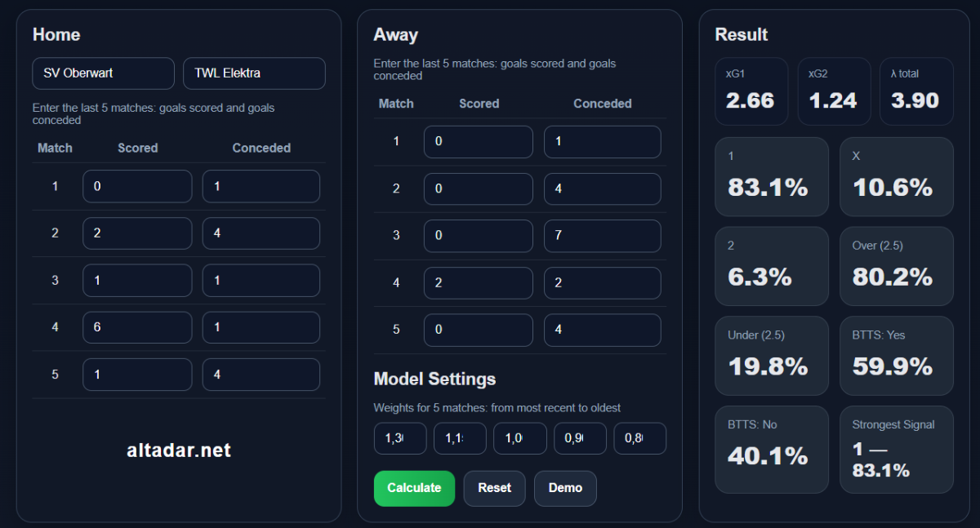Select Away match 1 conceded field
The image size is (980, 528).
602,142
